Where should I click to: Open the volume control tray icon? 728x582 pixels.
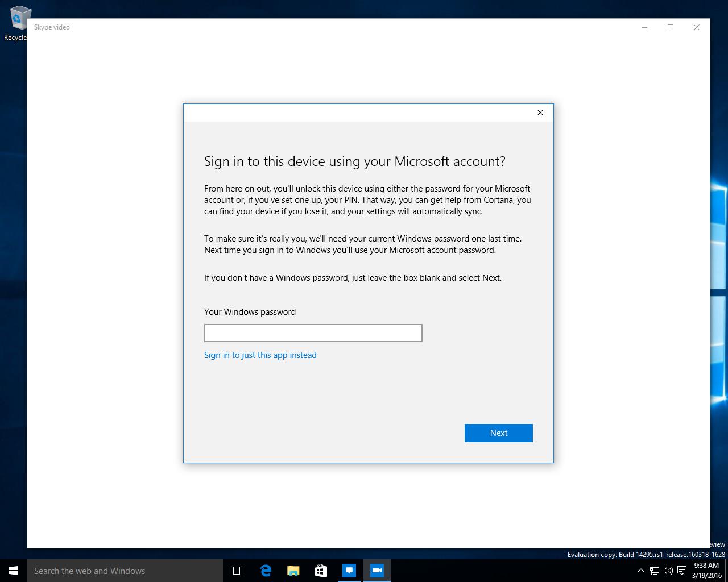pyautogui.click(x=668, y=571)
